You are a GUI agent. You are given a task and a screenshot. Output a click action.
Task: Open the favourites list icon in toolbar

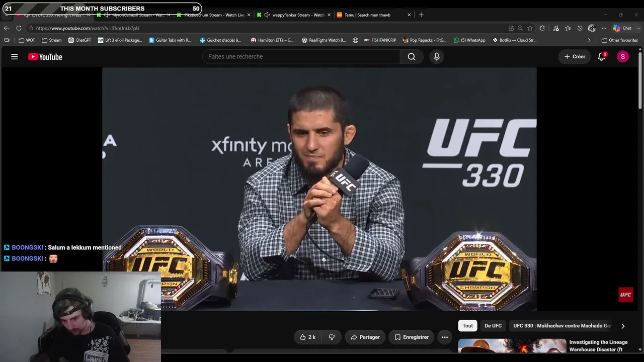(x=568, y=28)
